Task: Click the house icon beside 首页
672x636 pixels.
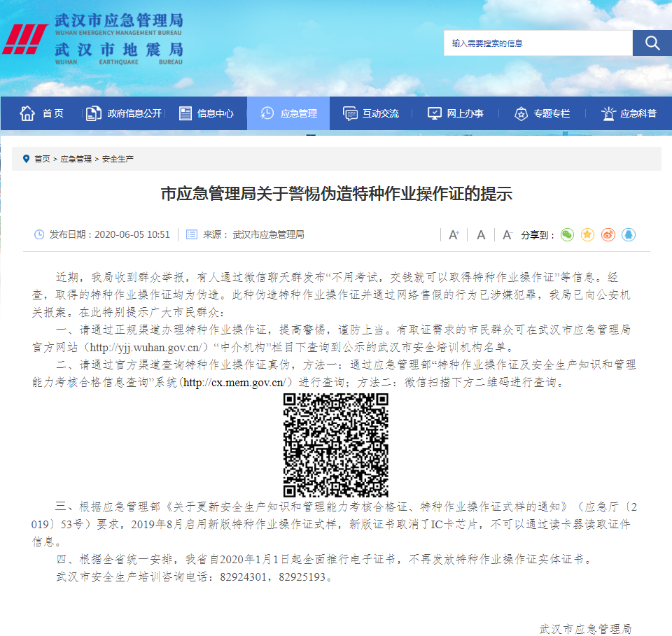Action: (27, 113)
